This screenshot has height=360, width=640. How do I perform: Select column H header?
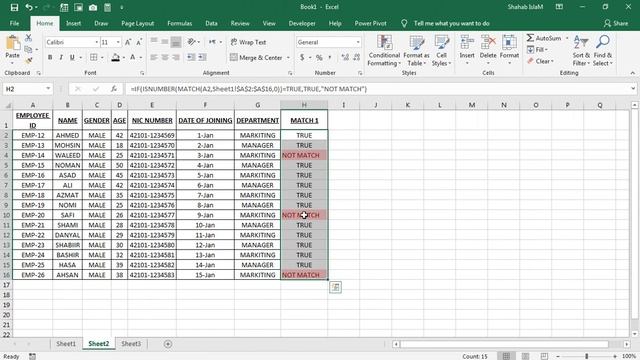[x=304, y=105]
